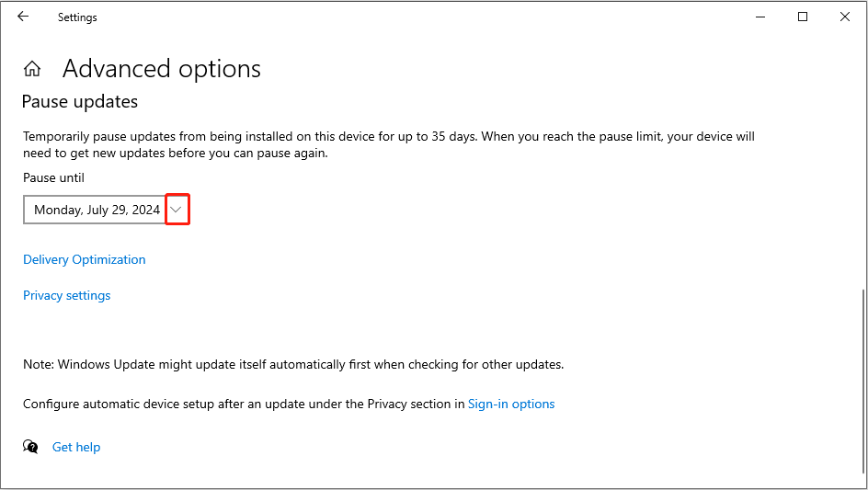Open the Privacy settings link

67,296
